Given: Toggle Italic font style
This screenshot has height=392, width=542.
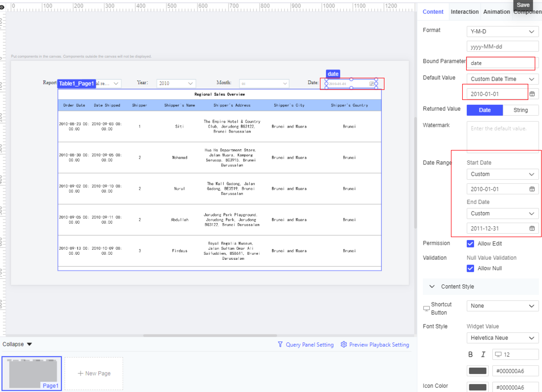Looking at the screenshot, I should [x=483, y=354].
